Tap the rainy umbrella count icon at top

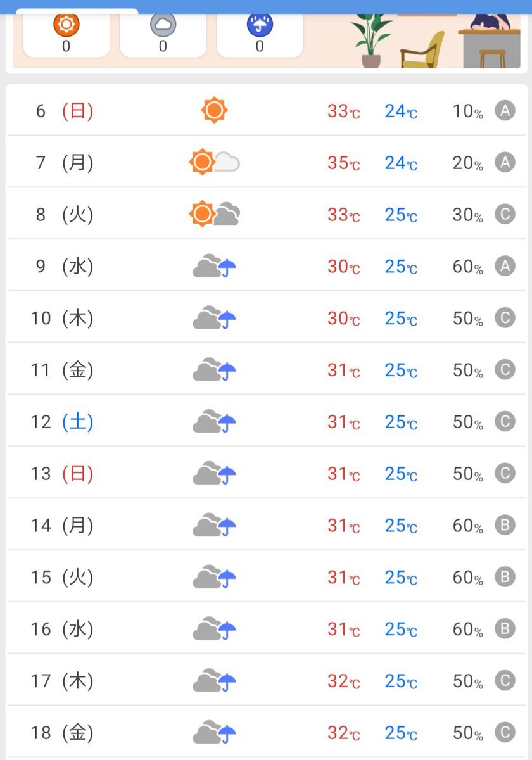[x=260, y=25]
